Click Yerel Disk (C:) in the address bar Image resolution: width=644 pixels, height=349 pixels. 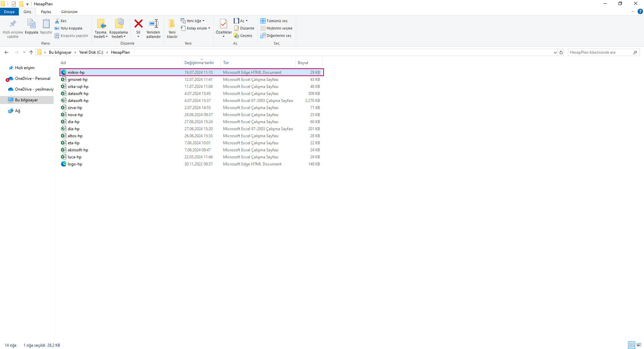click(x=91, y=52)
